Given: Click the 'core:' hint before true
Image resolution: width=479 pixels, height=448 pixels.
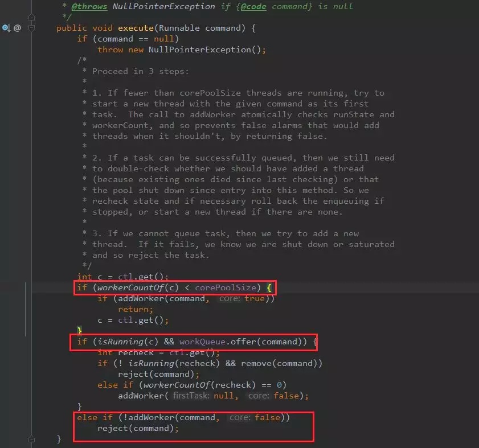Looking at the screenshot, I should pos(230,298).
